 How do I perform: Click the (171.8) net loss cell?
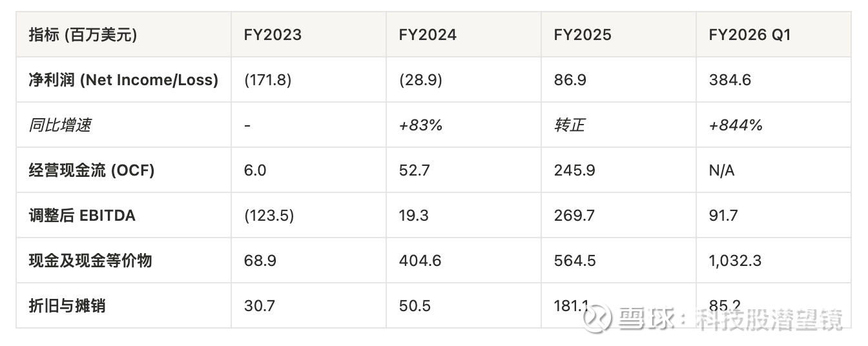click(268, 80)
